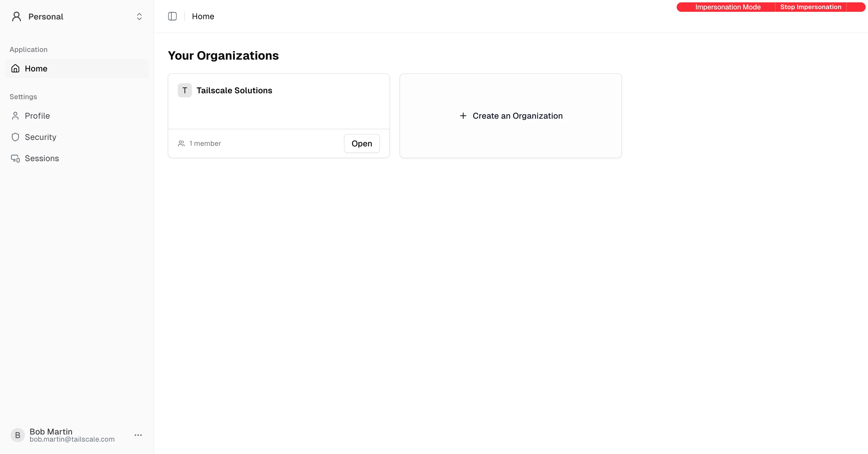Expand the Personal workspace switcher chevrons

point(139,17)
